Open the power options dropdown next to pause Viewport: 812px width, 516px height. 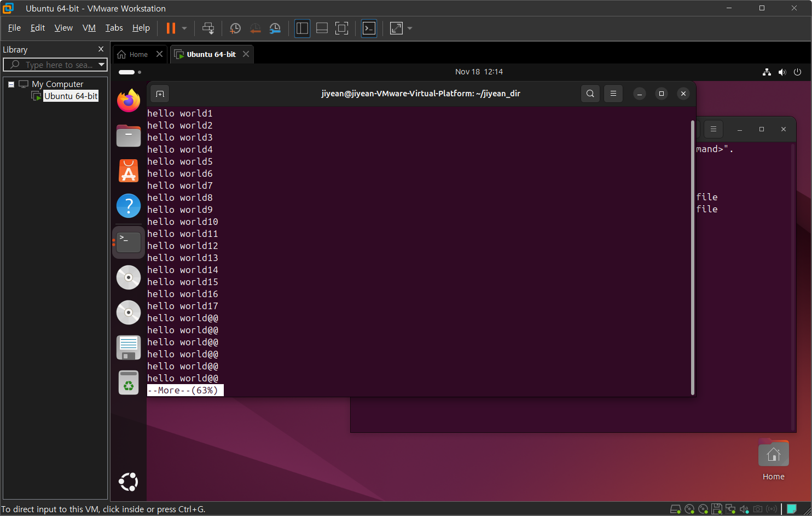click(184, 28)
